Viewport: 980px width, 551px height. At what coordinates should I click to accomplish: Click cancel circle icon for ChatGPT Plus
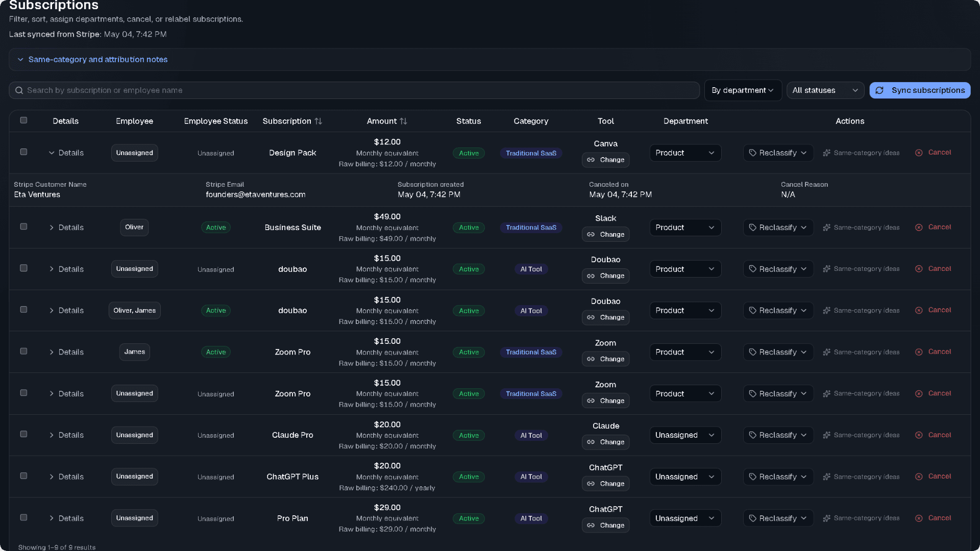pyautogui.click(x=919, y=477)
